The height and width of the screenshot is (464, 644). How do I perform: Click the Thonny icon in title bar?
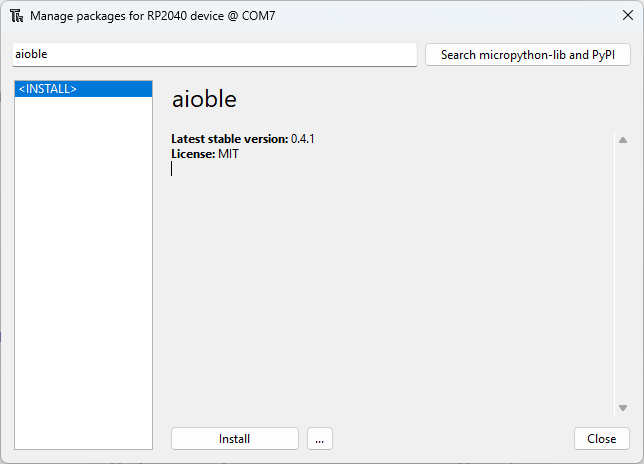click(16, 16)
